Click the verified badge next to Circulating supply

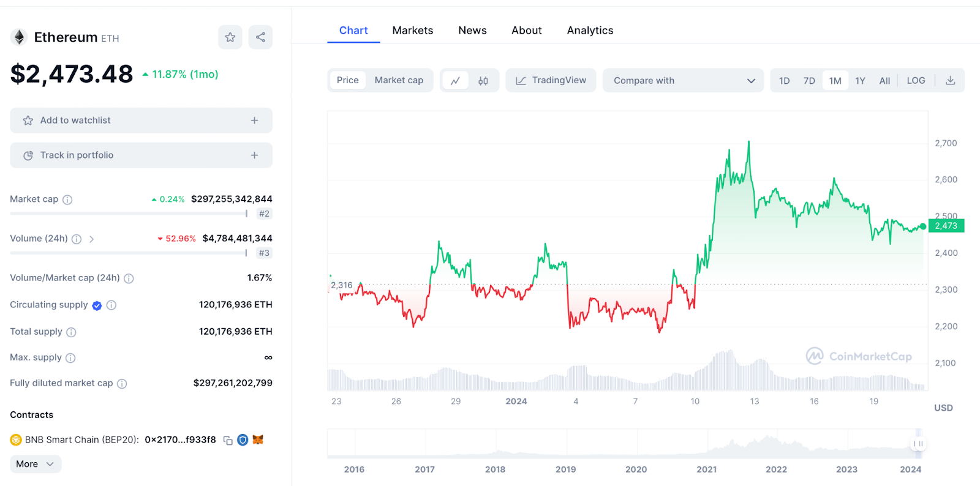tap(97, 305)
